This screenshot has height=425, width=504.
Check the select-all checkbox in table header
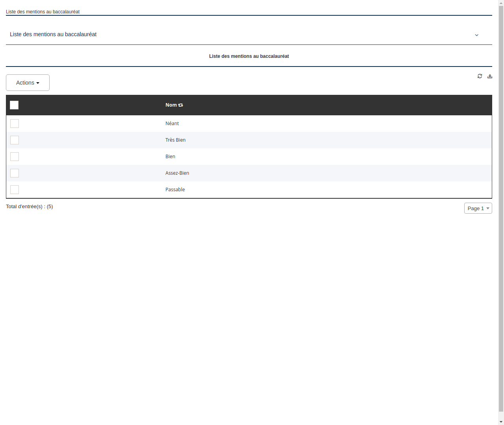(x=14, y=105)
